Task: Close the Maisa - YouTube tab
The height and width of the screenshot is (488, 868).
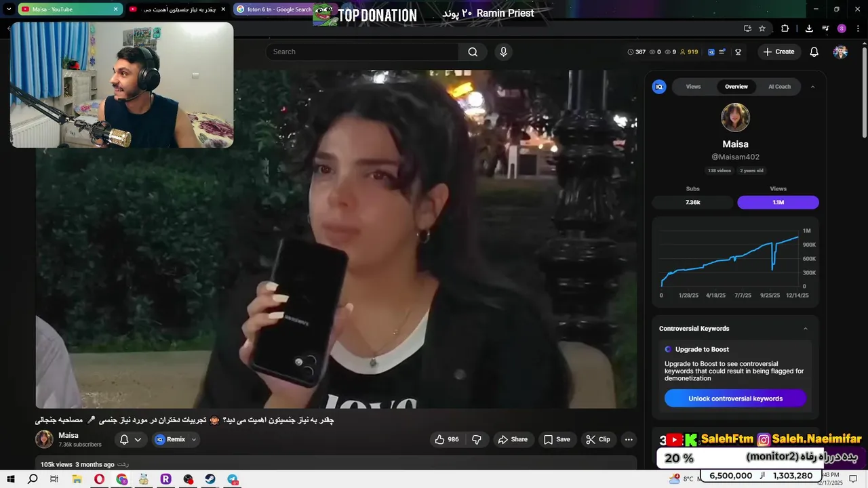Action: tap(115, 9)
